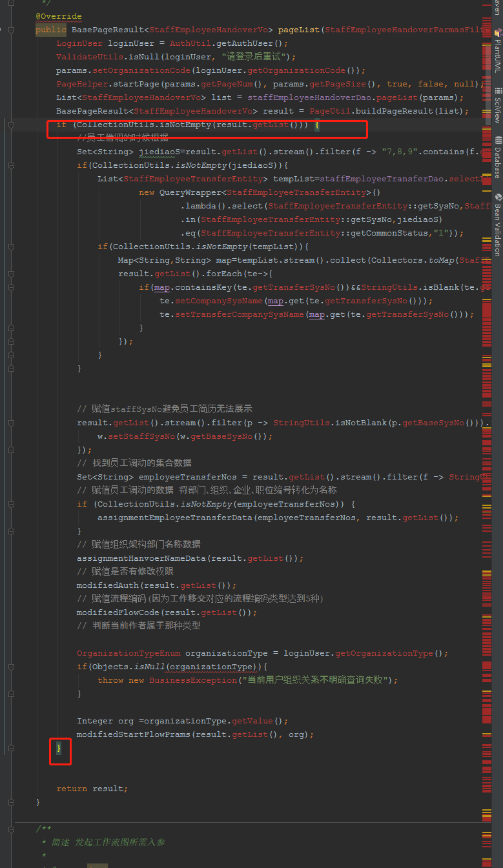
Task: Click 'setCompanySysName' method call
Action: coord(219,301)
